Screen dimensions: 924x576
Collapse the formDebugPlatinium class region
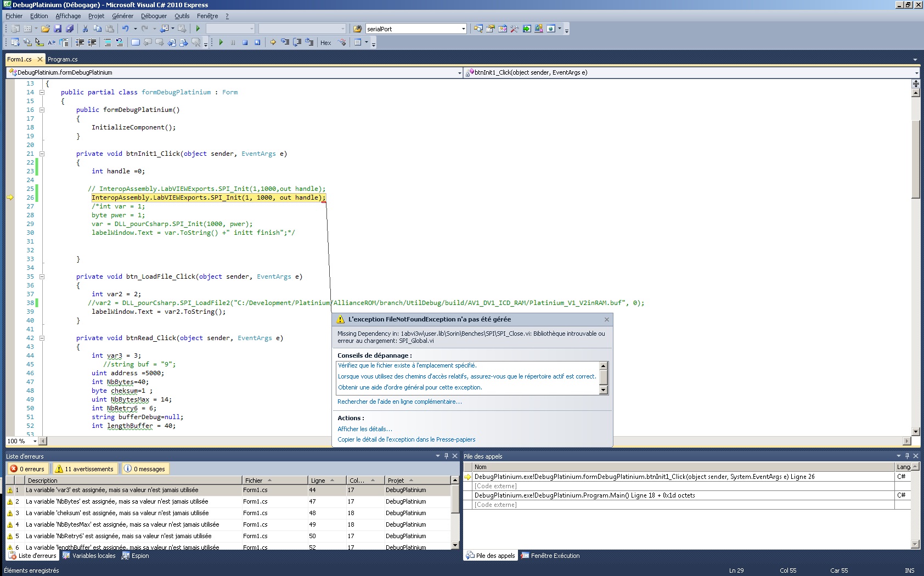click(42, 92)
